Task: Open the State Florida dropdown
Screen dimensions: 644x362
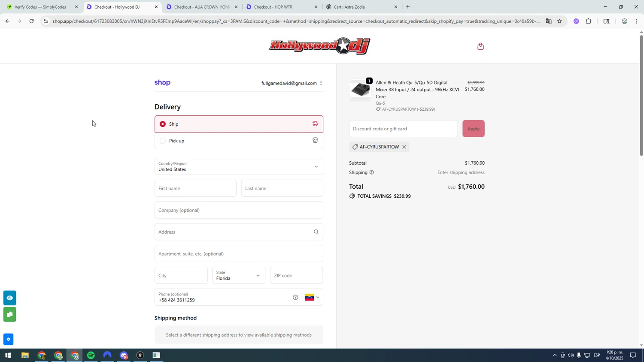Action: click(239, 275)
